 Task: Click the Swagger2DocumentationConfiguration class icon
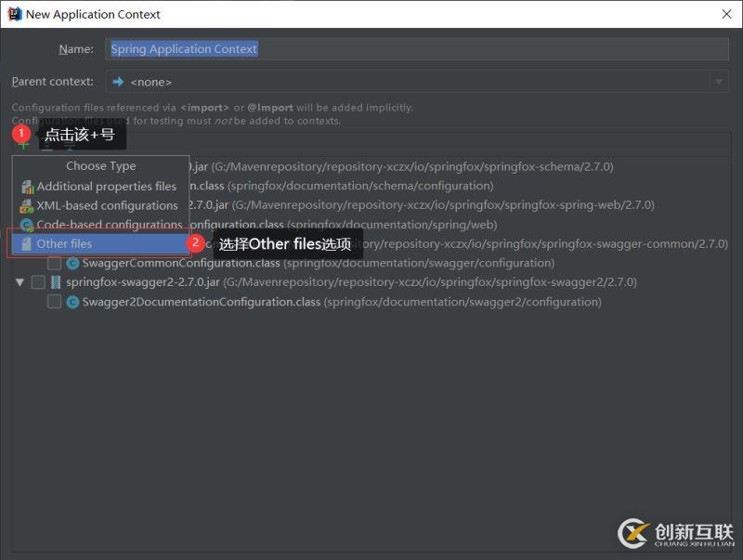[72, 302]
